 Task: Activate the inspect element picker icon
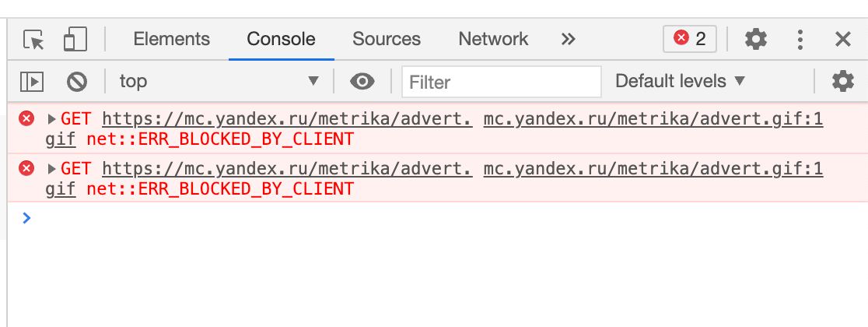(x=33, y=39)
